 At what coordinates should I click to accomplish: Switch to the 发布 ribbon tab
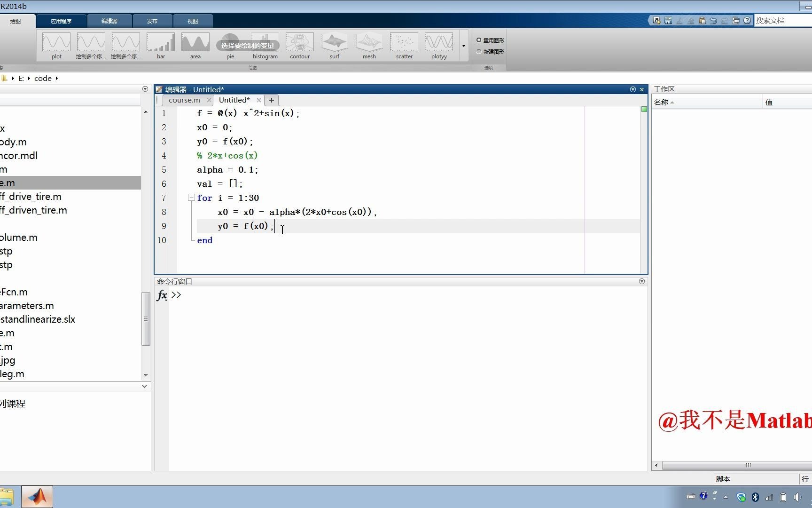[x=152, y=21]
